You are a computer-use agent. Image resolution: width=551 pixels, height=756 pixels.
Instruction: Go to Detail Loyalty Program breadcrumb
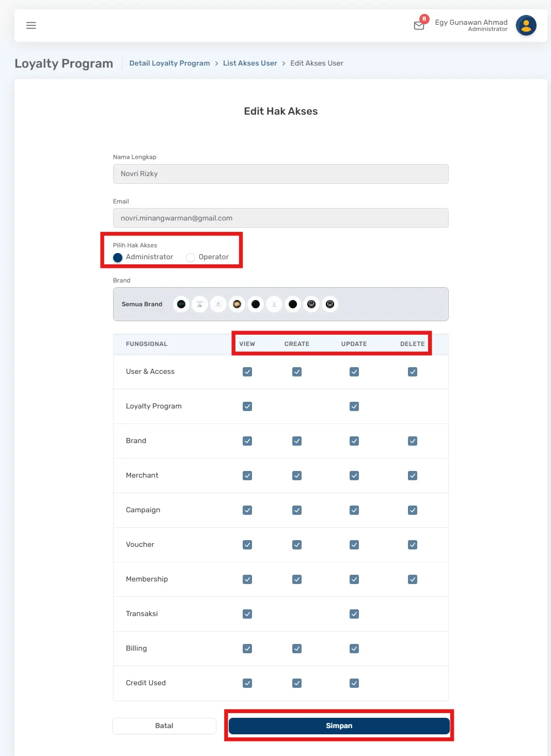[x=169, y=63]
